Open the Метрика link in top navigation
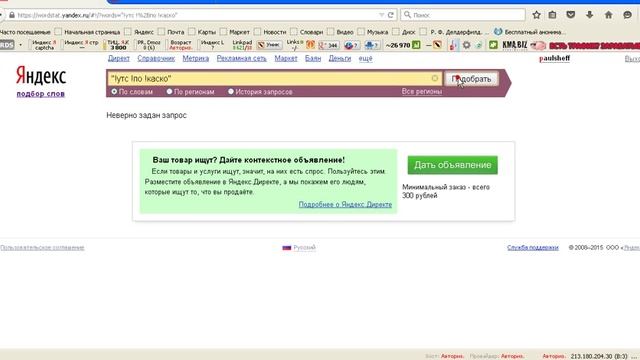 [x=196, y=58]
